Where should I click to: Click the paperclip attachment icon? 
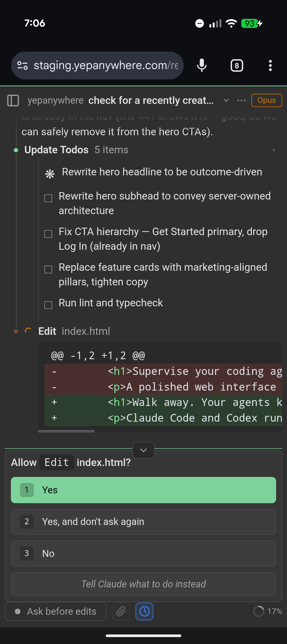(121, 611)
